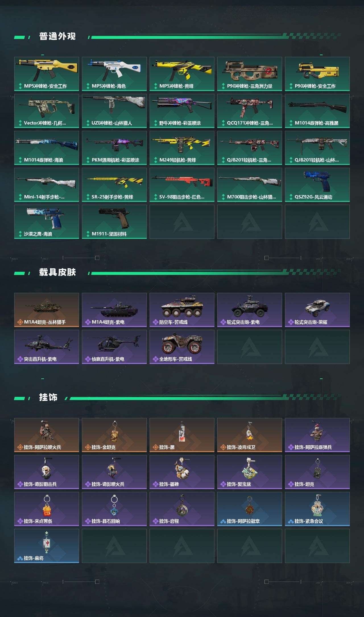Open the 挂饰-聚宝盆 charm
This screenshot has width=364, height=617.
250,472
